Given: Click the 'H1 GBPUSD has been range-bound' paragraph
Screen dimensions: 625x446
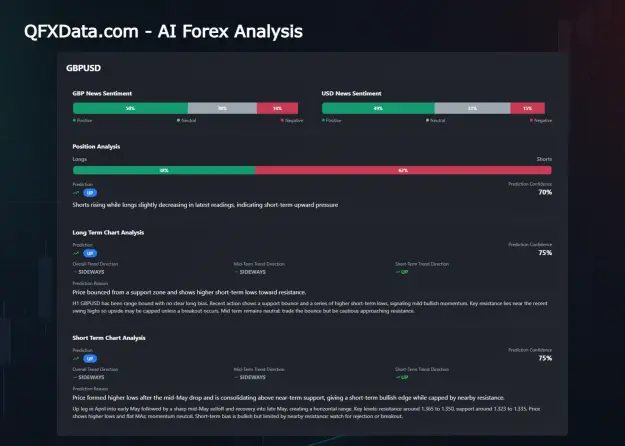Looking at the screenshot, I should (x=310, y=307).
